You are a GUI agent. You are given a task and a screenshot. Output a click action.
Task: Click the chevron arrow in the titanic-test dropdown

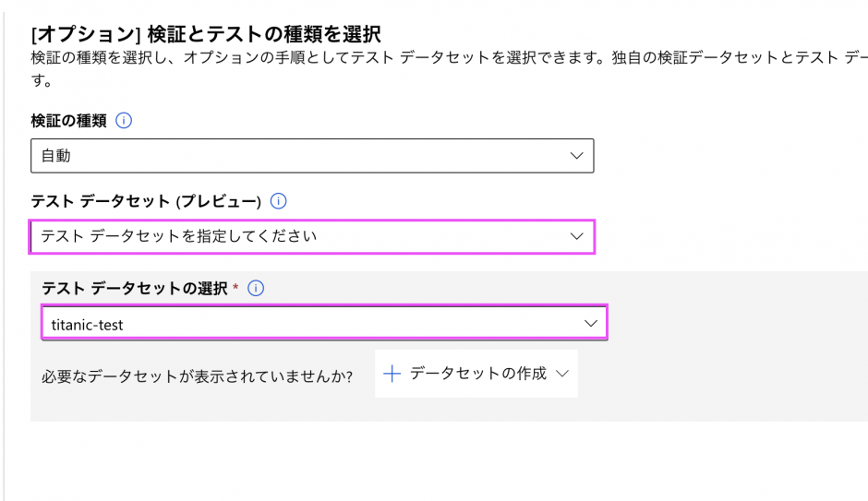591,324
